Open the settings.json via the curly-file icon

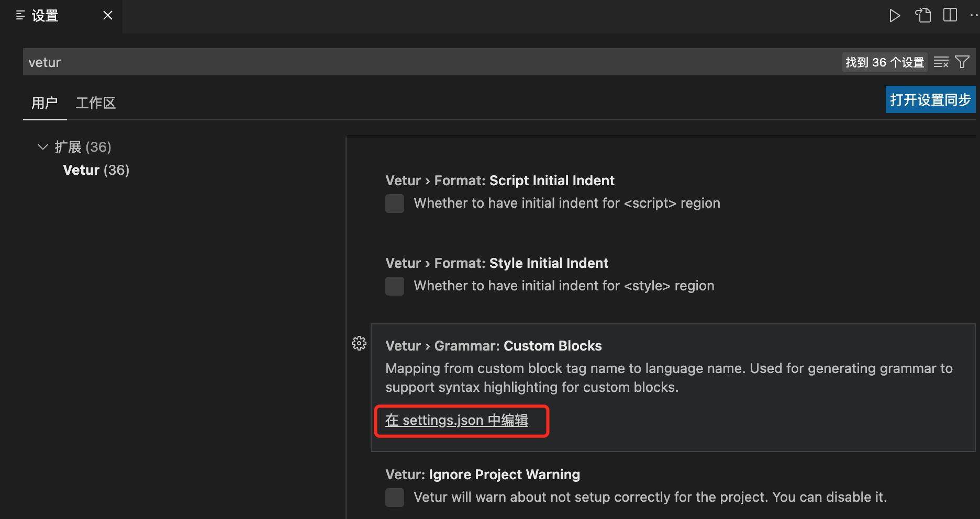click(923, 15)
